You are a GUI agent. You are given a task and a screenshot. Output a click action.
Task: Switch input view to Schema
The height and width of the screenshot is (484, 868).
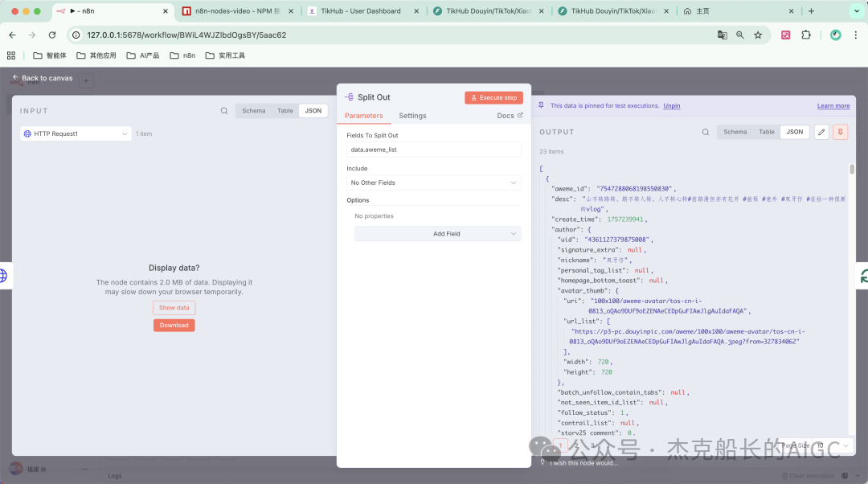tap(253, 111)
